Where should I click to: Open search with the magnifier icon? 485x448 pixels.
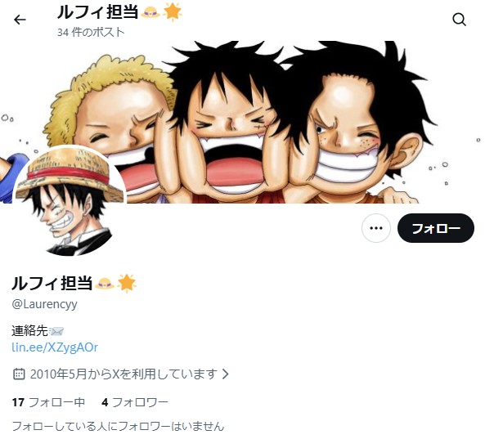click(459, 20)
